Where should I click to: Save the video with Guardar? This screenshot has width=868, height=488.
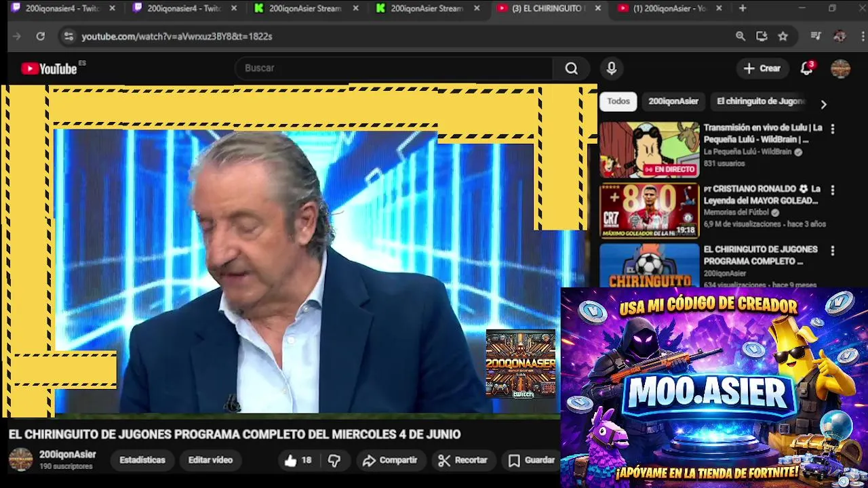[532, 460]
